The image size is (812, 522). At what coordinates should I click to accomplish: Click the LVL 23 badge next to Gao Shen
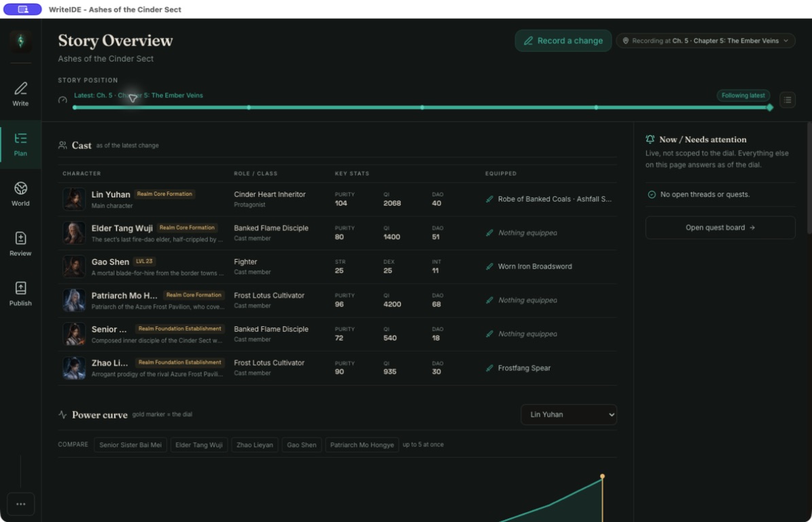tap(144, 262)
